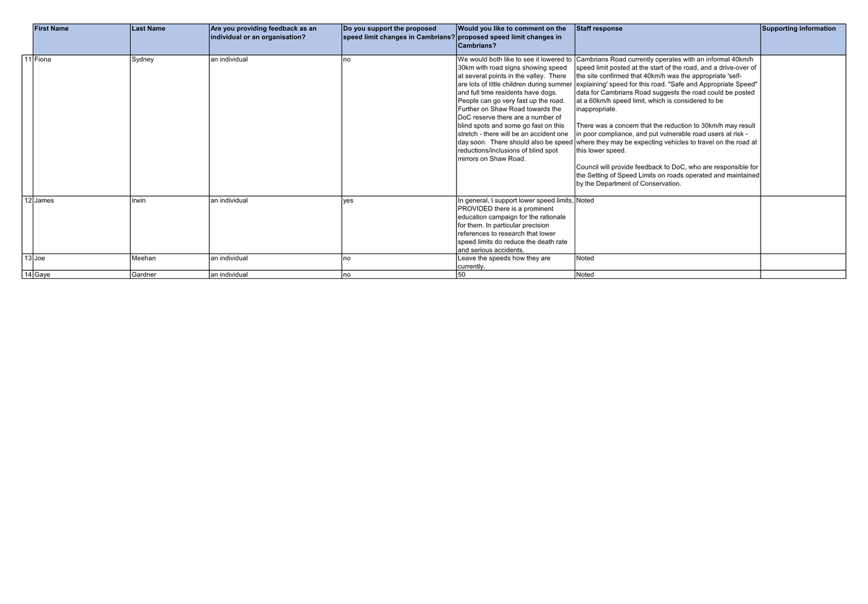Click 'an individual' in Joe's row
868x604 pixels.
229,258
